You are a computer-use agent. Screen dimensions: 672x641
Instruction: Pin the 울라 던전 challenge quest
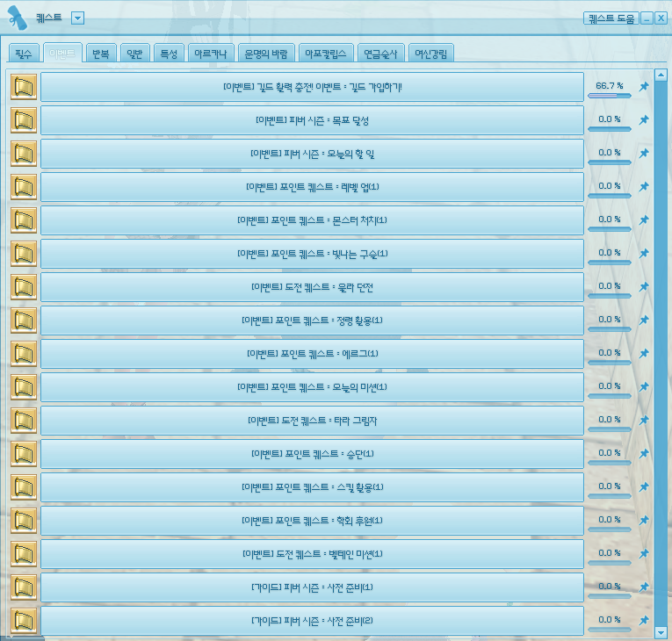pyautogui.click(x=644, y=286)
